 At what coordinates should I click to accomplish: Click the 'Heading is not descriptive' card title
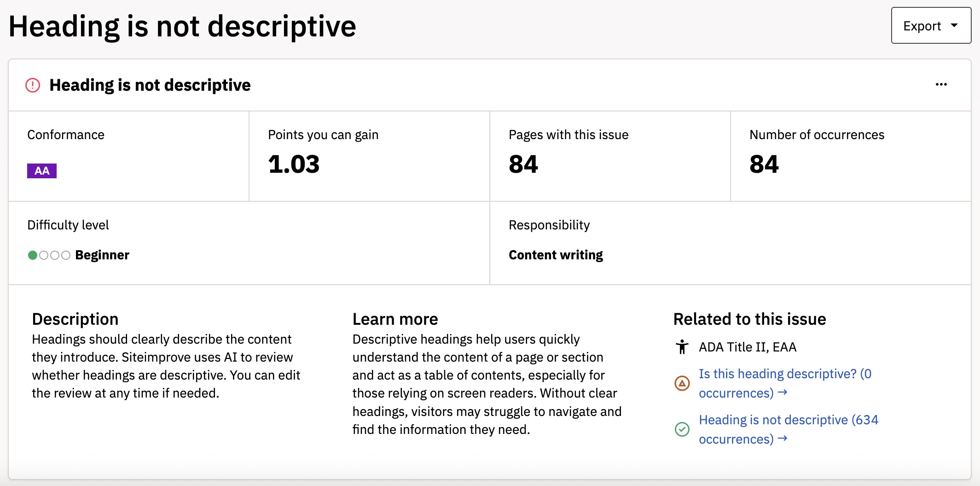(x=150, y=85)
